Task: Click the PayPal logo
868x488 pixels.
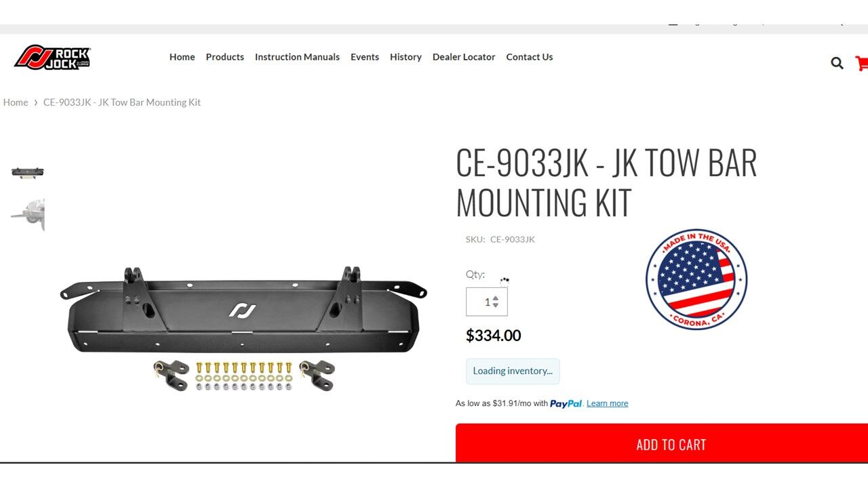Action: coord(566,403)
